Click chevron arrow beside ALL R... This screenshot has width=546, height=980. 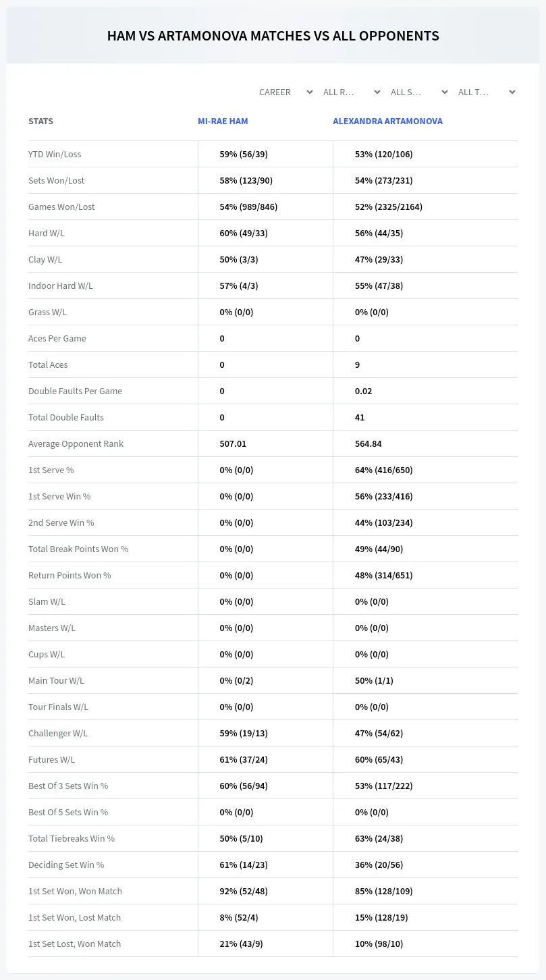(377, 92)
